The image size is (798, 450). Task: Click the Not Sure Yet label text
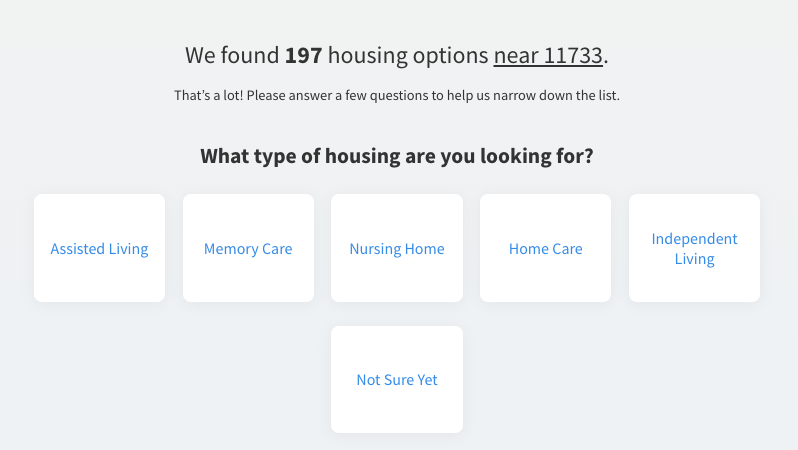coord(397,380)
